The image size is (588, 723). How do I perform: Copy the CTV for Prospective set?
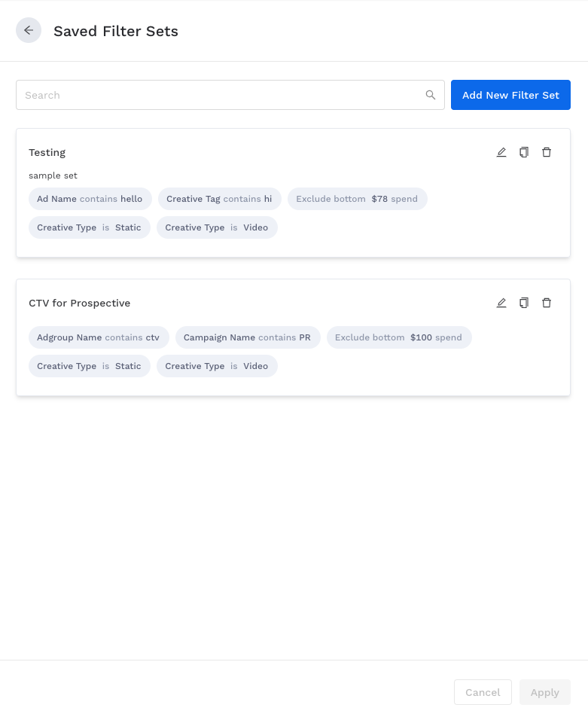524,303
